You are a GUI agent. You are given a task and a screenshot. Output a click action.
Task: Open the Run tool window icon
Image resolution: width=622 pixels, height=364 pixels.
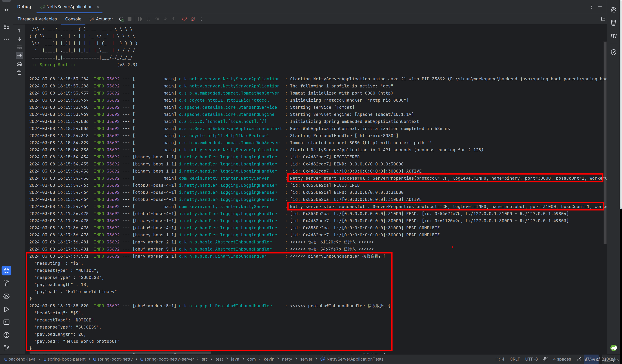tap(6, 309)
